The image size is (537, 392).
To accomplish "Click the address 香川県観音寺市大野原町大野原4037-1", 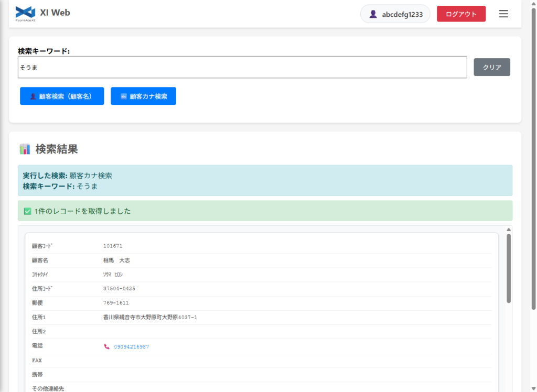I will click(x=150, y=317).
